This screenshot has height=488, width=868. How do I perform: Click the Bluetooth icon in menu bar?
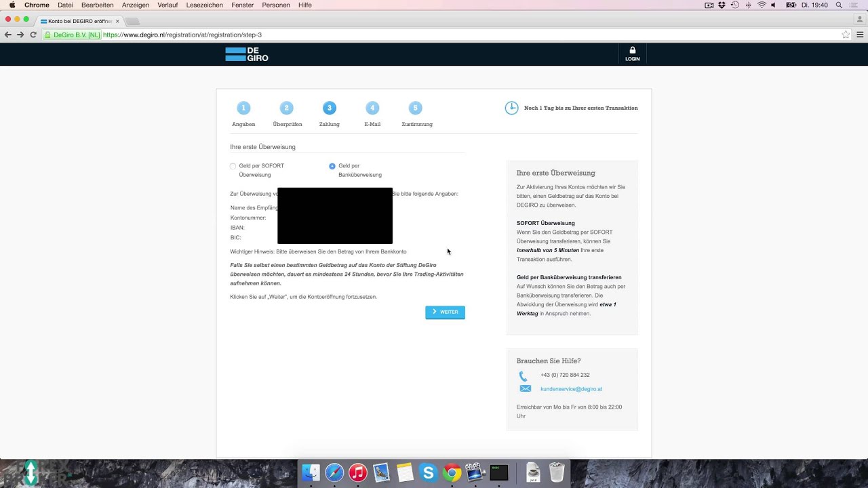[x=749, y=5]
